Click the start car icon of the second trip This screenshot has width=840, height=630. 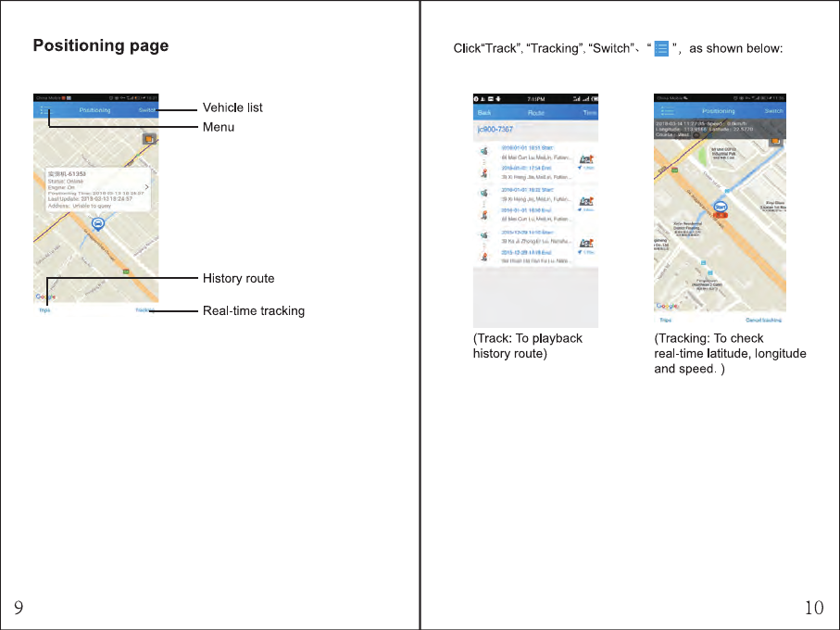click(483, 193)
